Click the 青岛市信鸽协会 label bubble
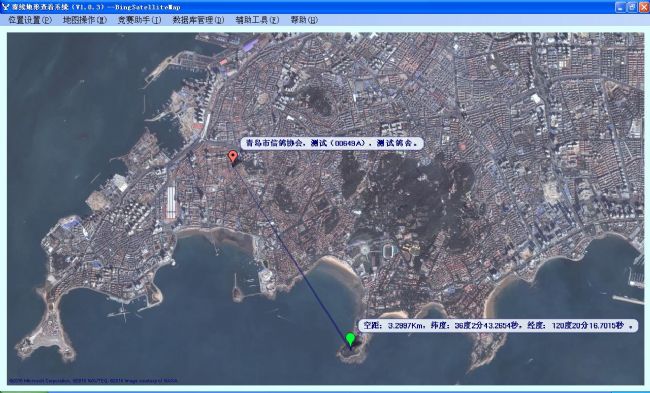Viewport: 650px width, 393px height. [x=332, y=143]
